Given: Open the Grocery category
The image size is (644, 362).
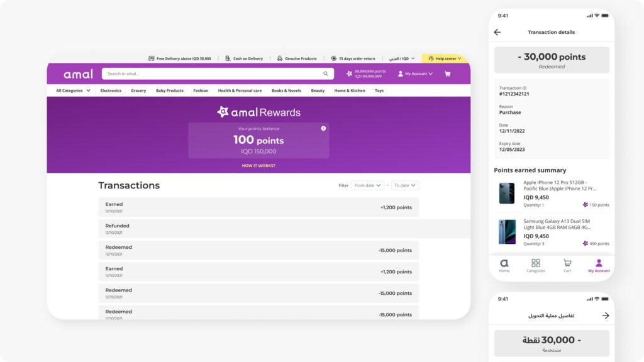Looking at the screenshot, I should click(138, 90).
